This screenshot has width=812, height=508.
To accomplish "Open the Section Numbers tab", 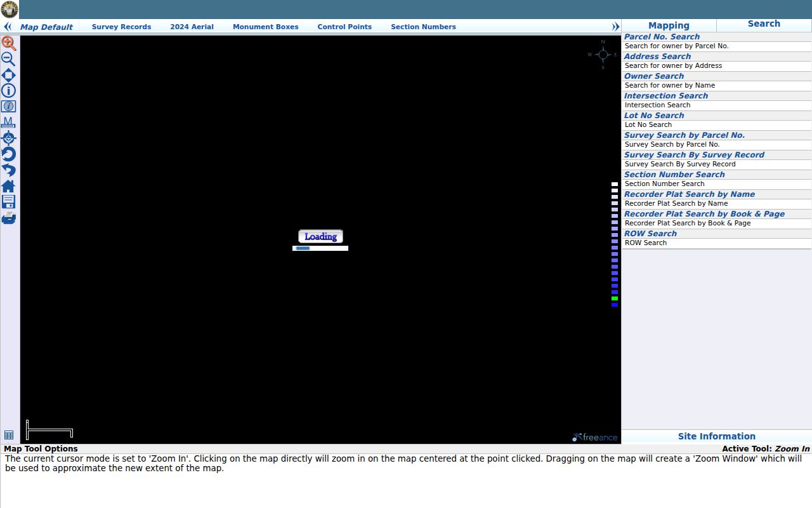I will pyautogui.click(x=423, y=27).
